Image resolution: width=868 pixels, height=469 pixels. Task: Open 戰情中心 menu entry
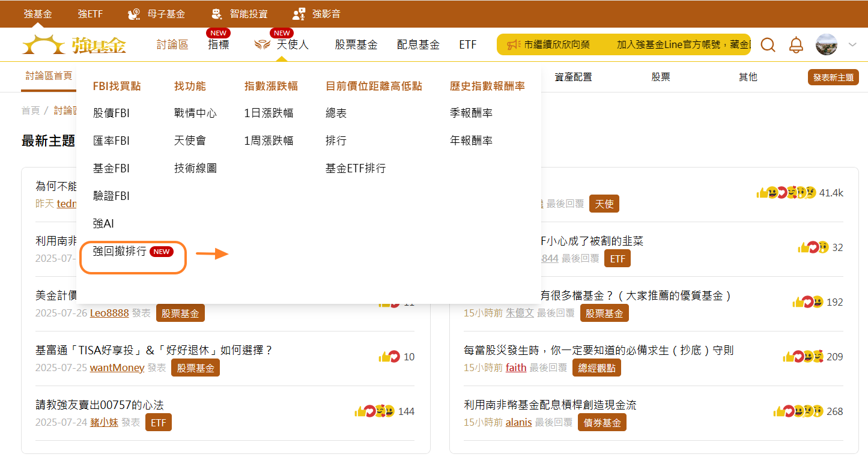pos(195,113)
